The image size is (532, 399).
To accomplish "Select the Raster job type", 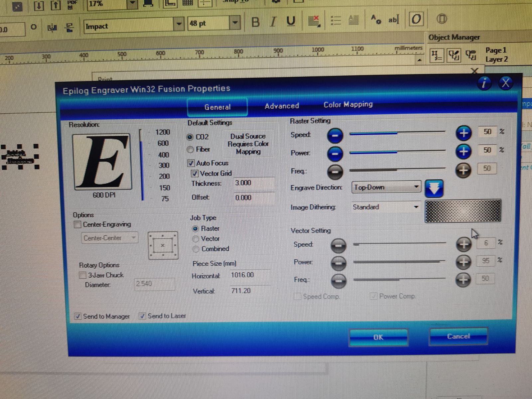I will click(x=196, y=229).
